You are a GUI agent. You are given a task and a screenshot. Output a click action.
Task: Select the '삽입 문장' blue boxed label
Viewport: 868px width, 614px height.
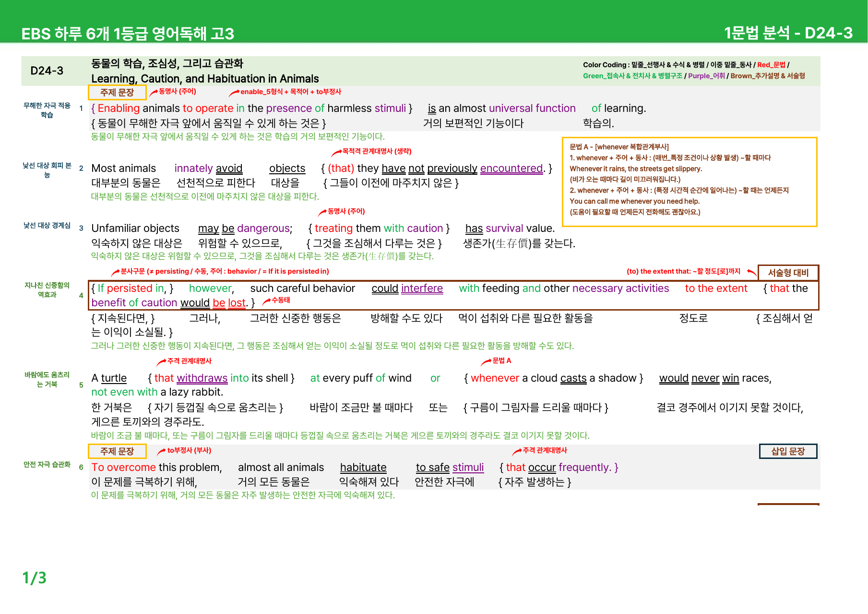point(788,451)
